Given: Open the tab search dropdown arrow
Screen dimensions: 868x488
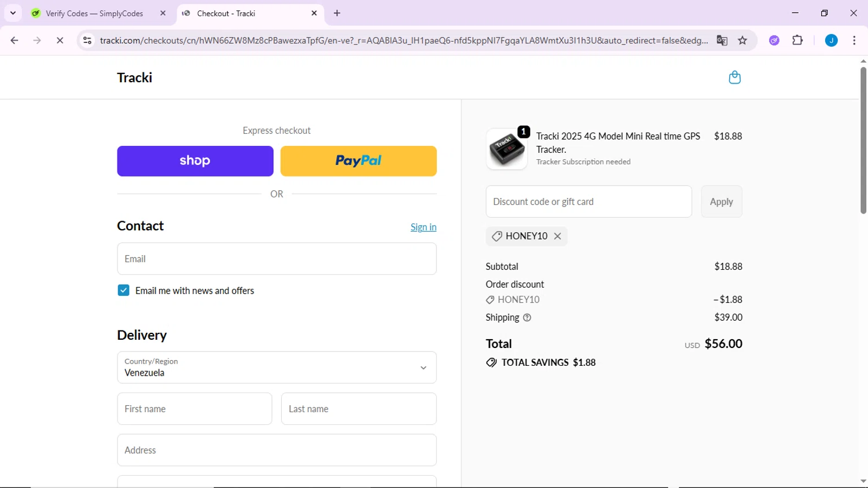Looking at the screenshot, I should 13,13.
